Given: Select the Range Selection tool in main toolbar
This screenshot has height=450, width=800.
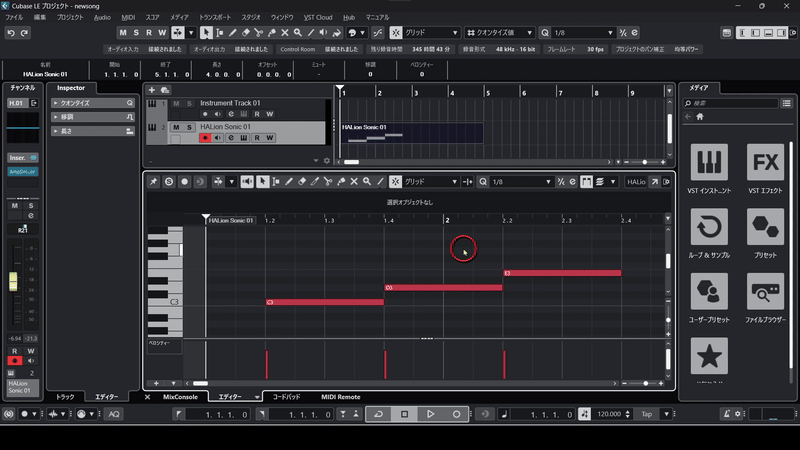Looking at the screenshot, I should [219, 33].
